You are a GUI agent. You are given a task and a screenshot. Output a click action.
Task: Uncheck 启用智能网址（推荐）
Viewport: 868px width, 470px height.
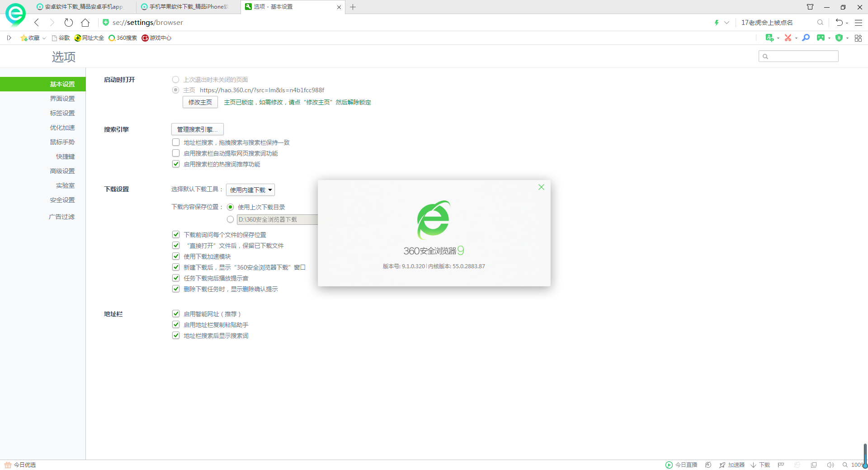pos(176,314)
